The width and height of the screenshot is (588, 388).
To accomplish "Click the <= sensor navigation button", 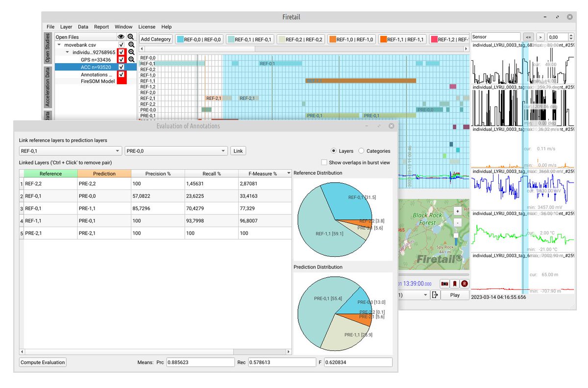I will click(528, 37).
